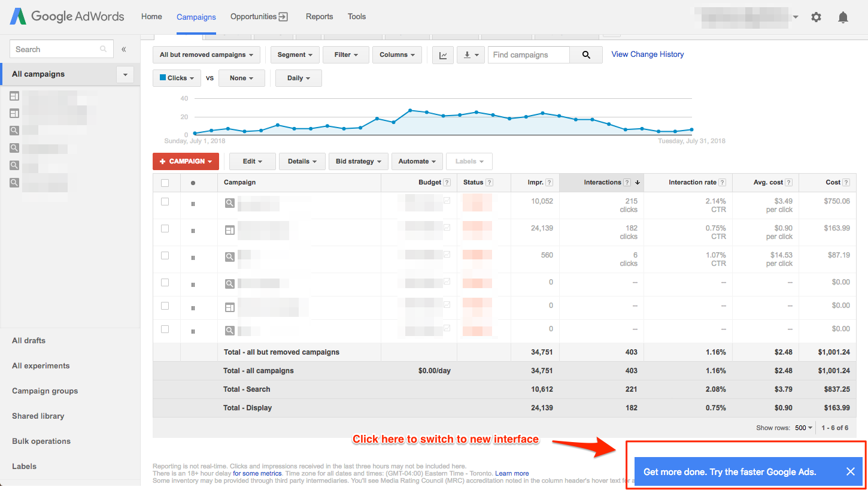Viewport: 868px width, 490px height.
Task: Check the first campaign with zero impressions
Action: (x=165, y=283)
